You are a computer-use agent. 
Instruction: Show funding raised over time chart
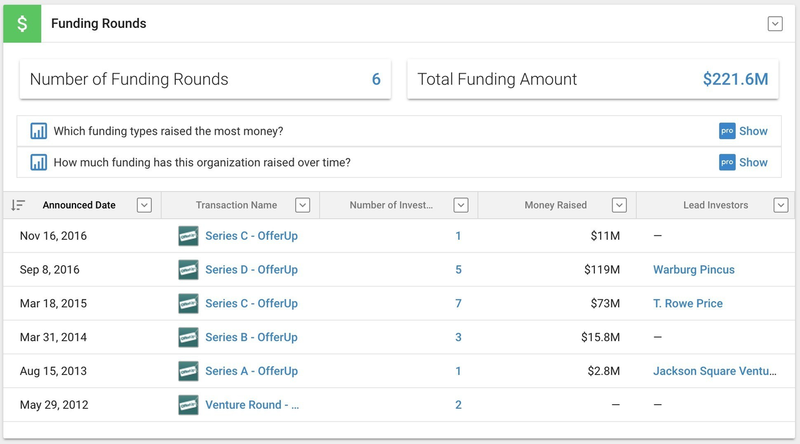point(753,162)
